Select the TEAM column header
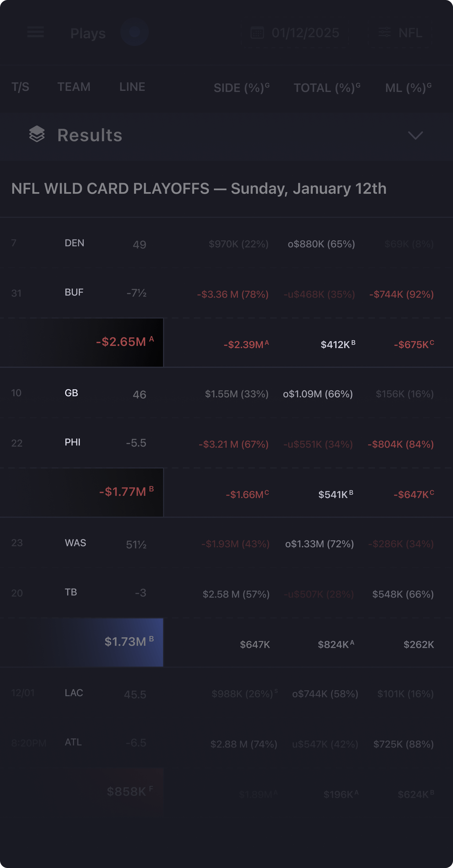 pos(74,87)
